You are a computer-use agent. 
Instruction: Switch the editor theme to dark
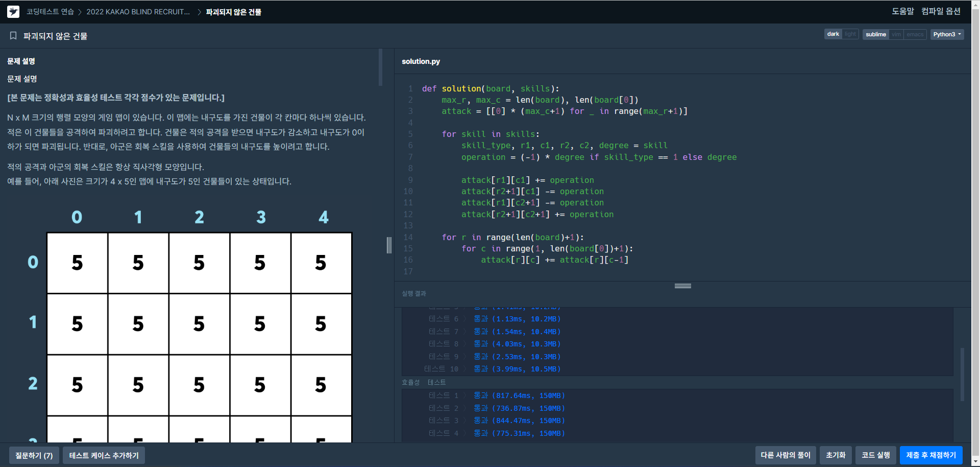[x=833, y=34]
